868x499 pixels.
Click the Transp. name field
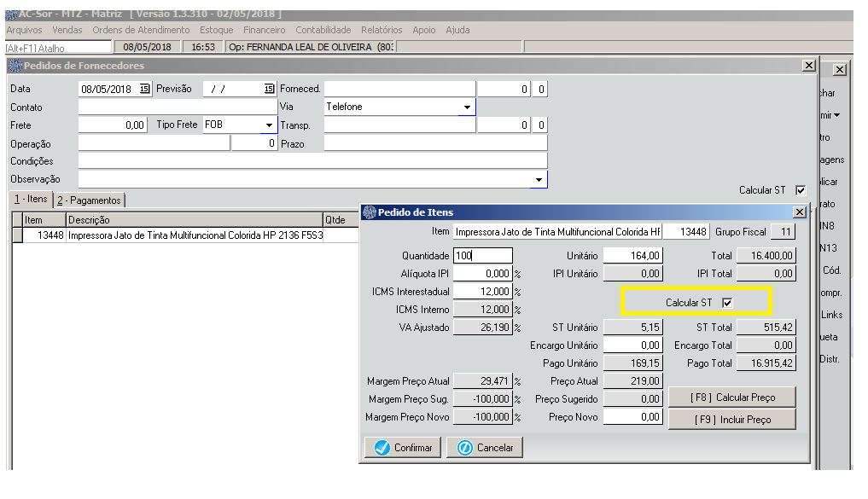[x=399, y=125]
